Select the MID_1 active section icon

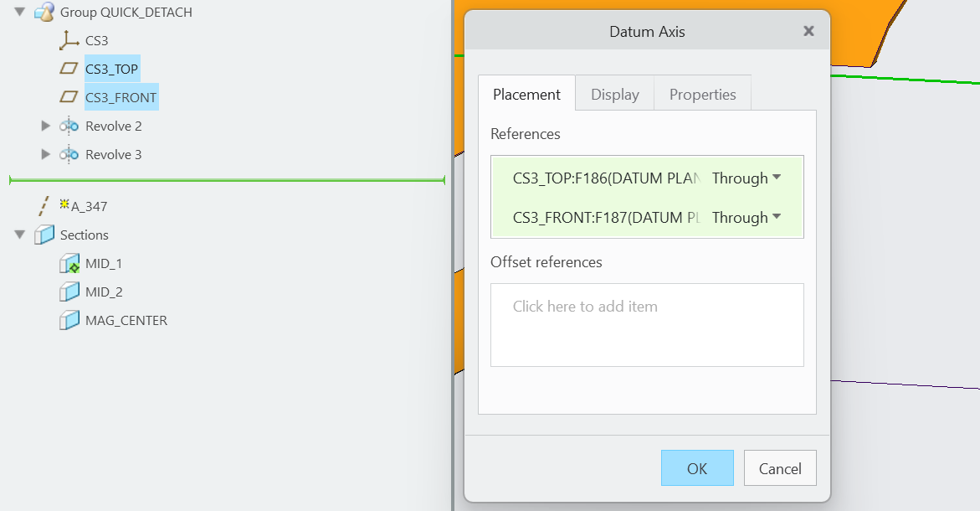point(68,263)
